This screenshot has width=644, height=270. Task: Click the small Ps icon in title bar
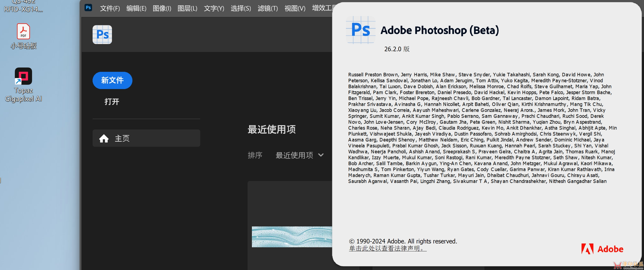88,7
